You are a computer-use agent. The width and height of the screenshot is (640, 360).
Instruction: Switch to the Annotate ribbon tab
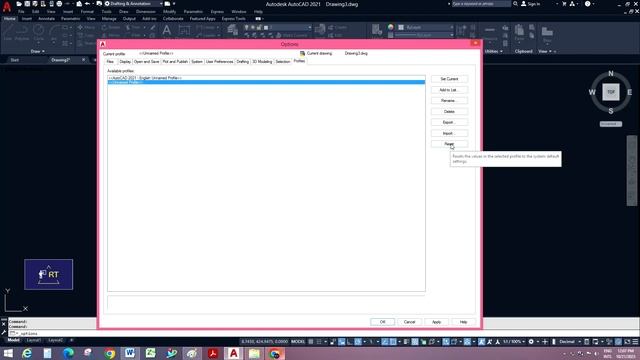(x=46, y=19)
